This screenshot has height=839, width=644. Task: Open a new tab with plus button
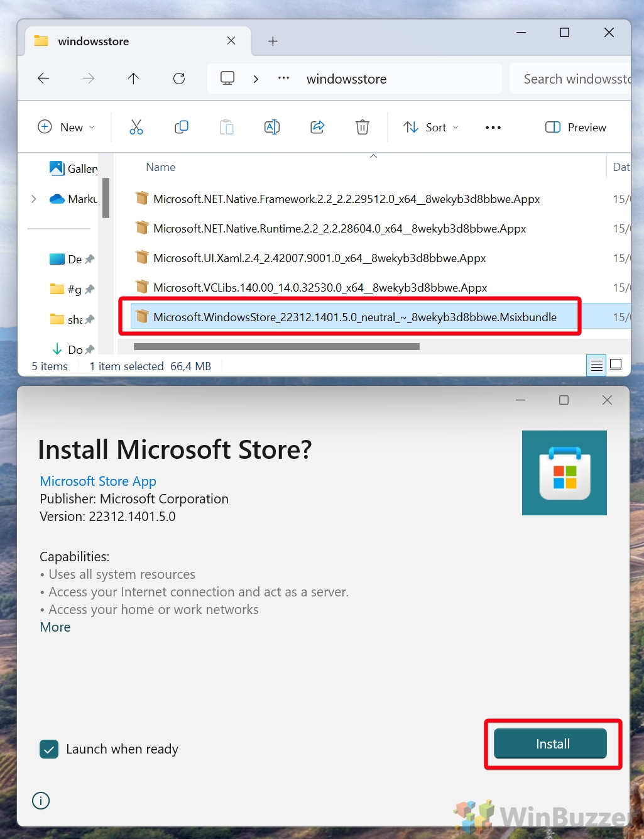coord(273,41)
